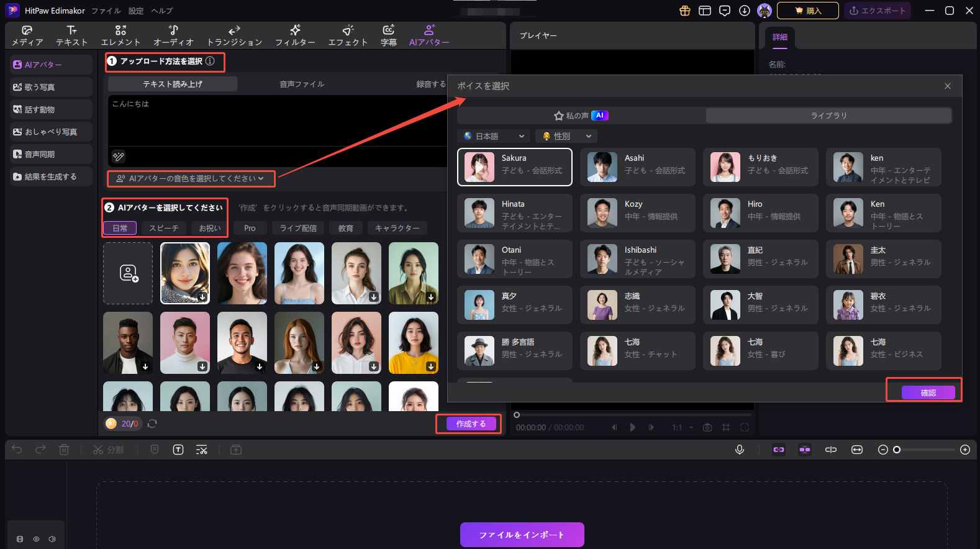
Task: Switch to the ライブラリ tab
Action: (828, 116)
